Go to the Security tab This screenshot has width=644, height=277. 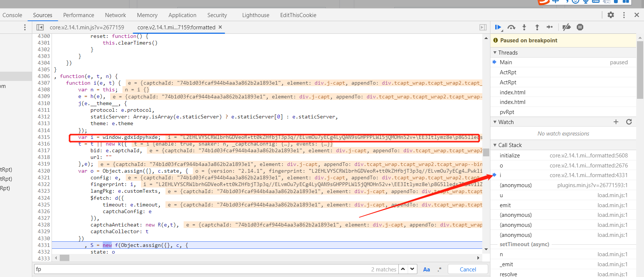pyautogui.click(x=217, y=15)
